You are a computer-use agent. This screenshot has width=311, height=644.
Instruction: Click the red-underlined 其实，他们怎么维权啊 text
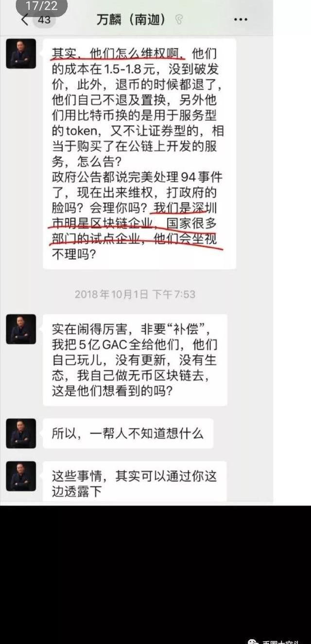(118, 52)
